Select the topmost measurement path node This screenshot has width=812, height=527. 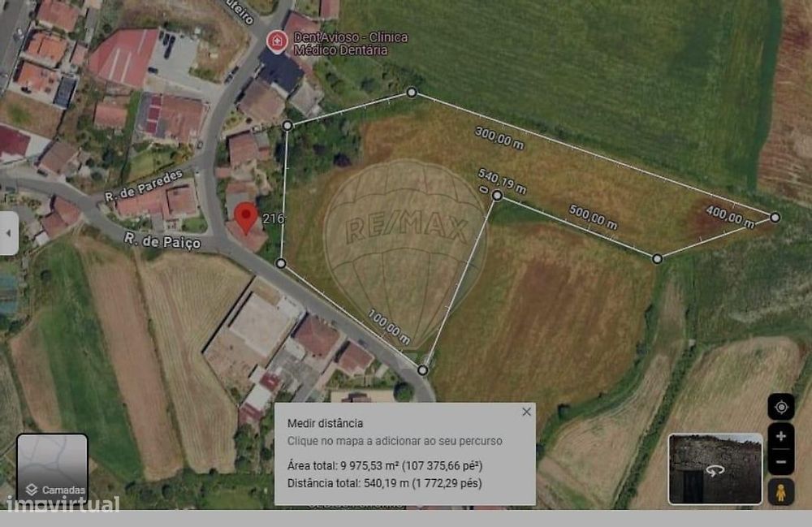pos(411,93)
